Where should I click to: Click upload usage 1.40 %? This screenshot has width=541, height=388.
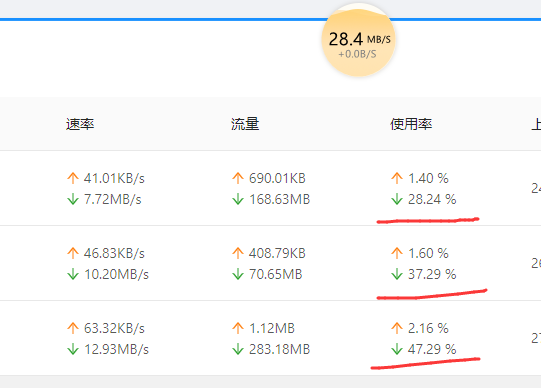point(428,178)
